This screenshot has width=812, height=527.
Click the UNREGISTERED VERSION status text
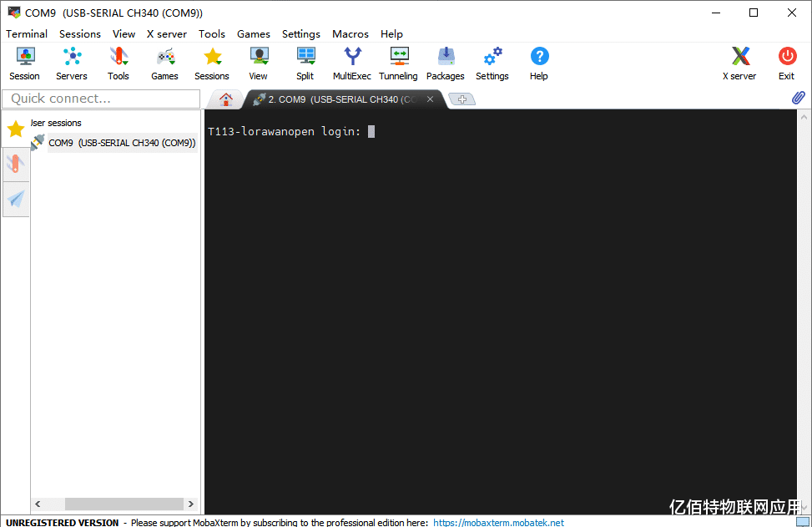tap(62, 522)
